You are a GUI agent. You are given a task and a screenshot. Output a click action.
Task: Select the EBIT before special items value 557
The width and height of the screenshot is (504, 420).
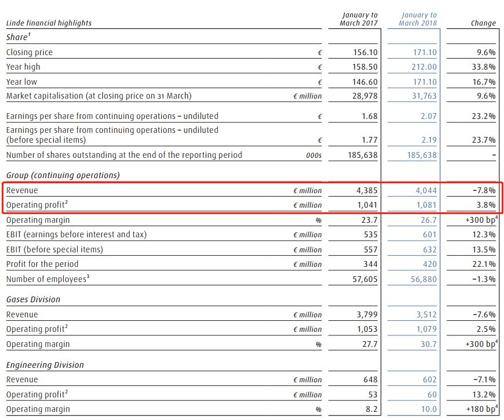(371, 249)
